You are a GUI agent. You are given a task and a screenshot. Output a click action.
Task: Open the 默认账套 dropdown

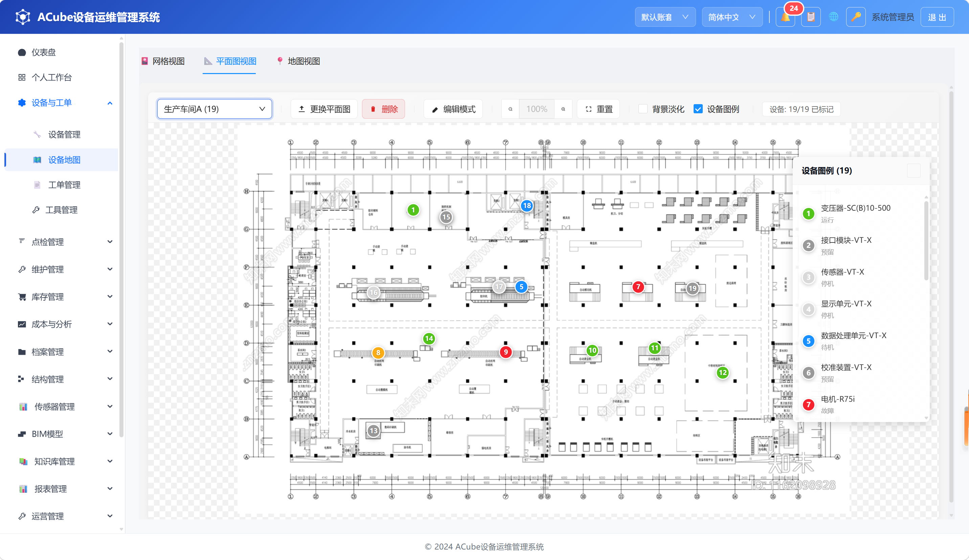(665, 17)
